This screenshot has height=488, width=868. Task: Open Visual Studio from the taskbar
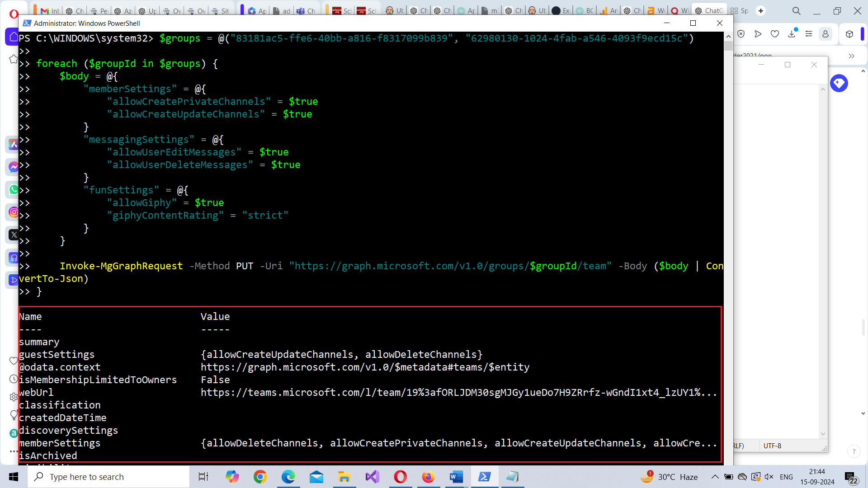tap(373, 477)
